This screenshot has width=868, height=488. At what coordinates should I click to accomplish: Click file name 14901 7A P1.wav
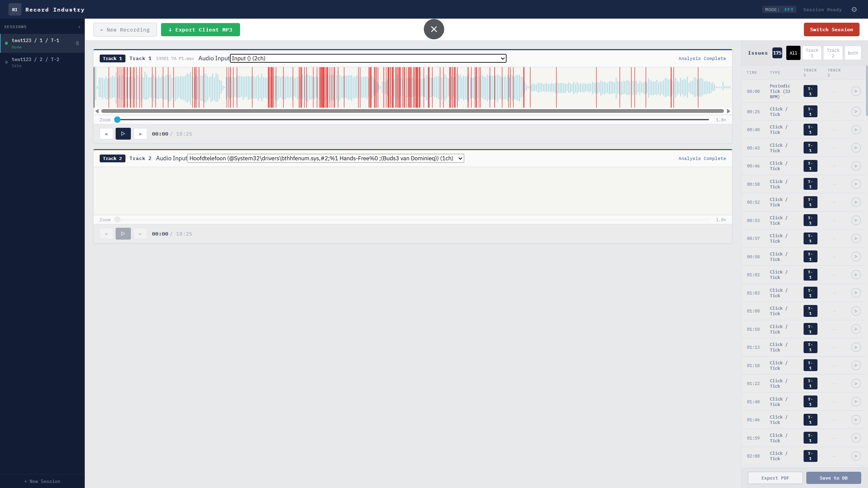point(175,59)
